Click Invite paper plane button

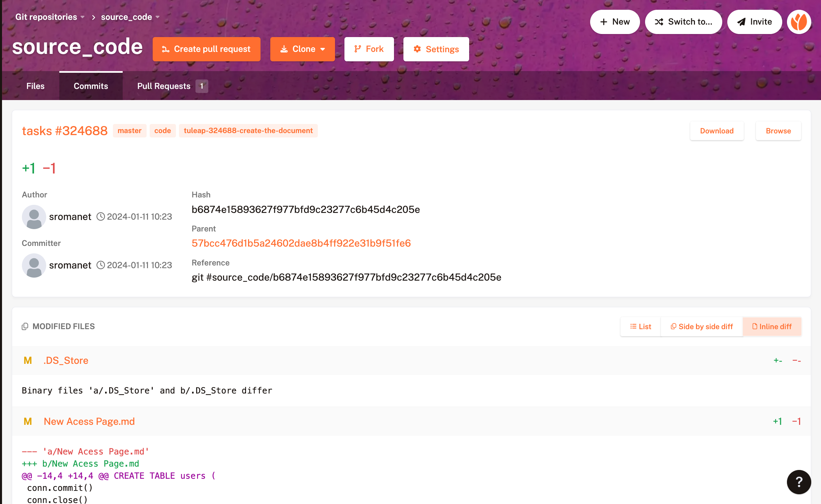click(754, 22)
